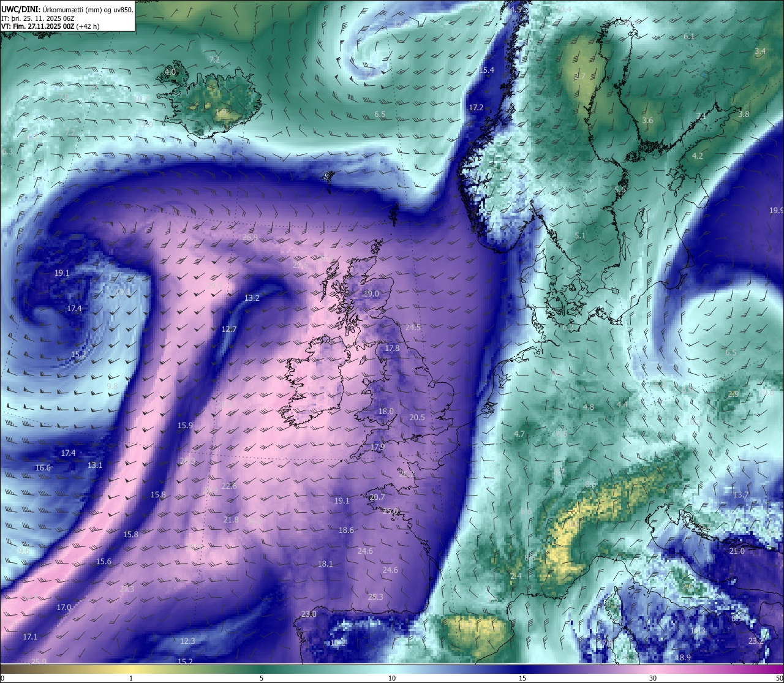
Task: Click the 17.9 value over southwest England
Action: [377, 447]
